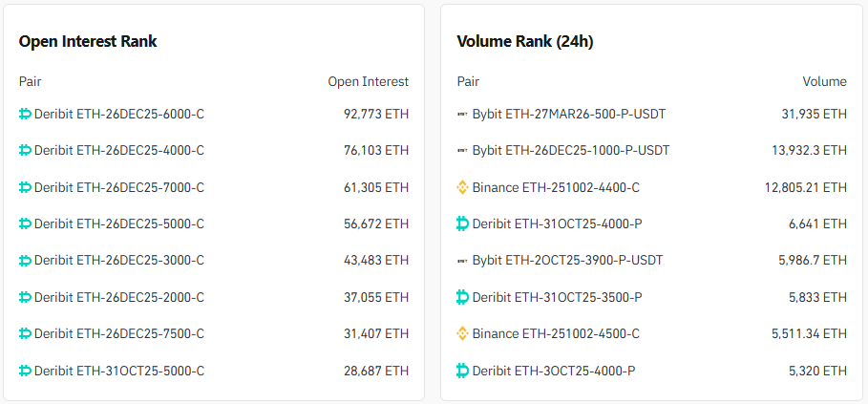
Task: Select Deribit ETH-26DEC25-3000-C contract
Action: click(118, 261)
